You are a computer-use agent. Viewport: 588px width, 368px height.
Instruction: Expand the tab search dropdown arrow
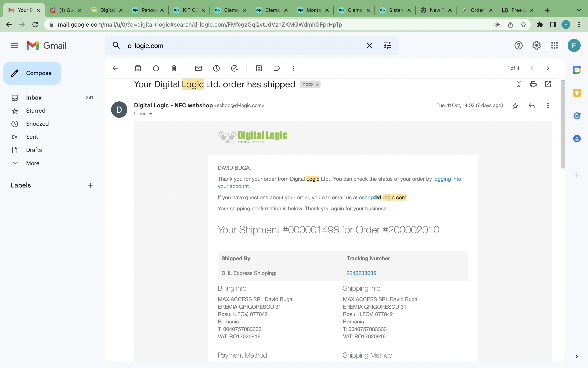point(579,10)
